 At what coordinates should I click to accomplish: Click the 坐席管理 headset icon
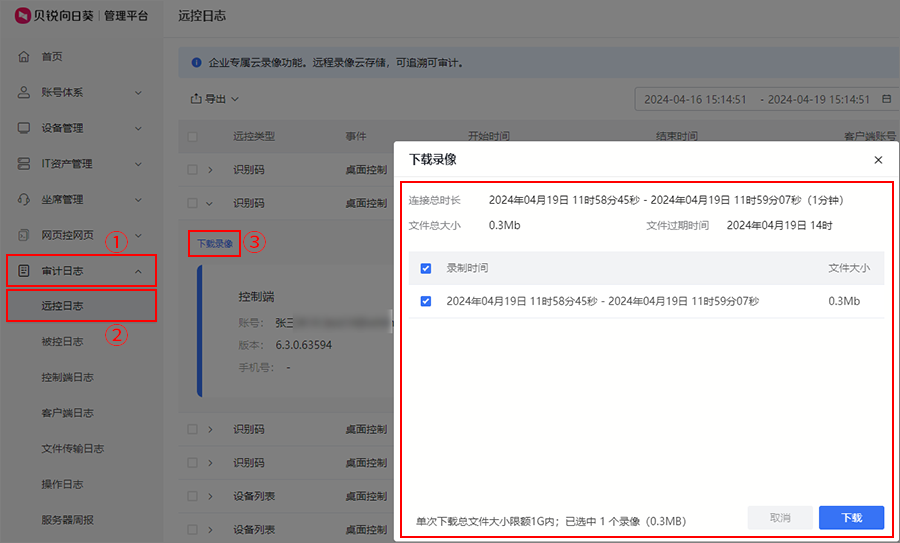tap(24, 199)
